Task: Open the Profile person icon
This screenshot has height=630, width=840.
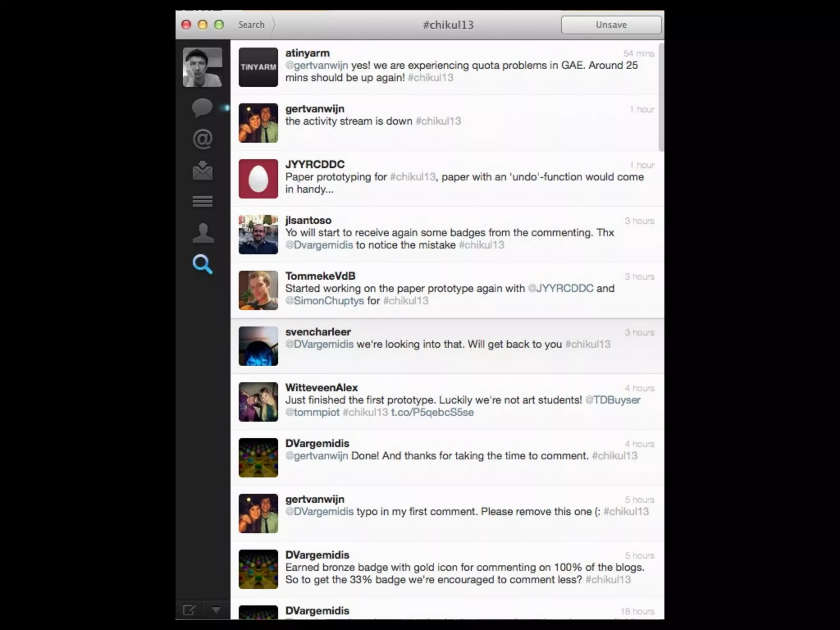Action: point(203,233)
